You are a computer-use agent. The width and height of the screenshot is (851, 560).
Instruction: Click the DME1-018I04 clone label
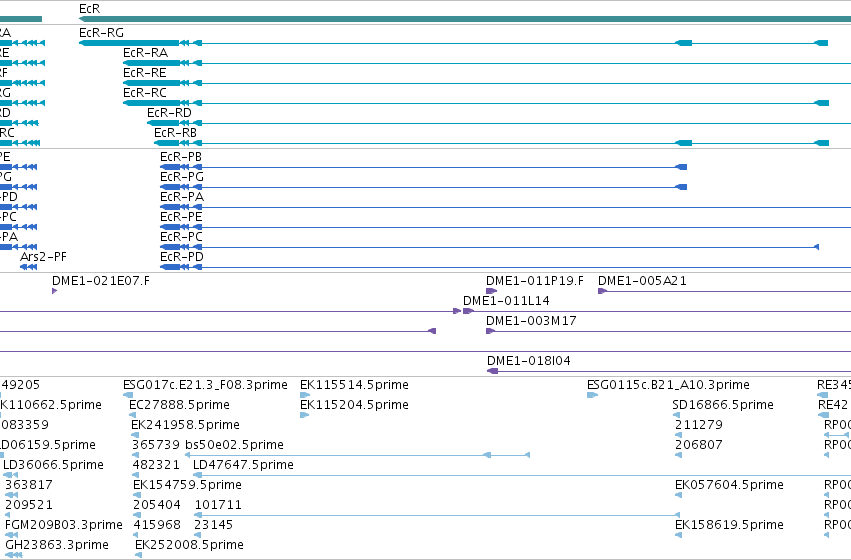(529, 361)
